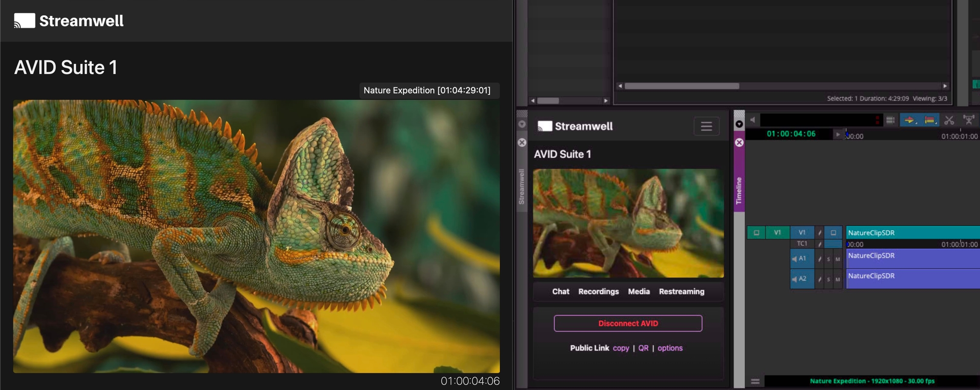This screenshot has height=390, width=980.
Task: Open the Timeline panel dropdown arrow menu
Action: 739,124
